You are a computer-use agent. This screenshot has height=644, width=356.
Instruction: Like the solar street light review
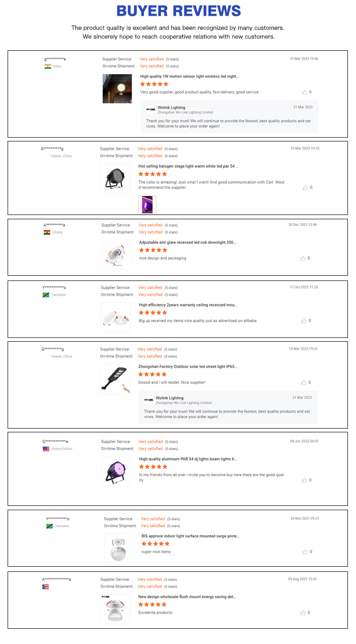coord(304,383)
